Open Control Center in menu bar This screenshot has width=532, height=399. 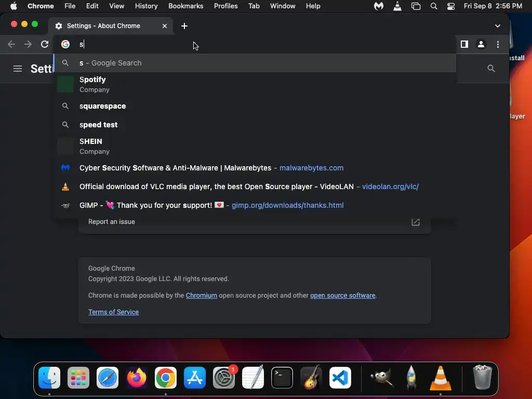[451, 6]
